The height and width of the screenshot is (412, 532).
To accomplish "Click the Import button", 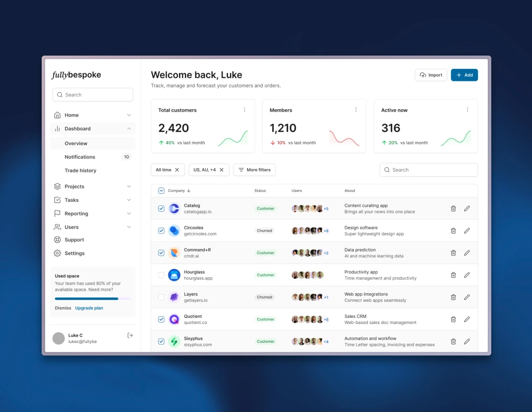I will point(431,75).
